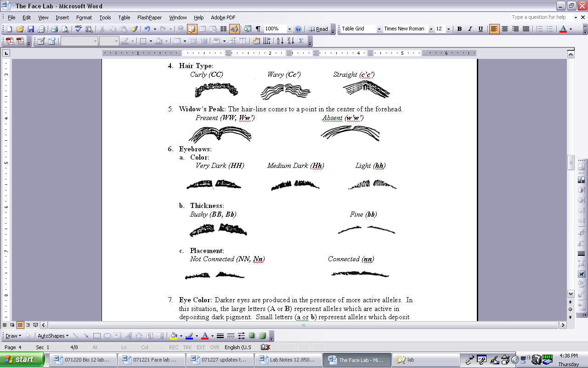Expand the Table Grid style dropdown

point(379,29)
